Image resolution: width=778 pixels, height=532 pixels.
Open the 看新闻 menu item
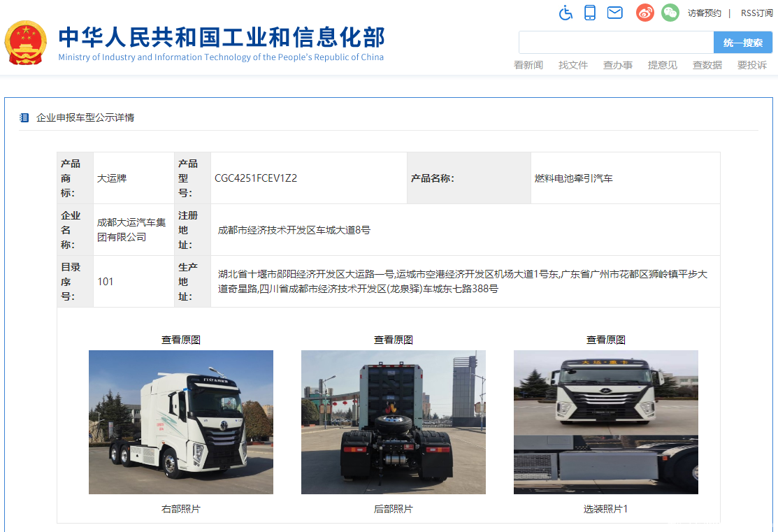528,65
